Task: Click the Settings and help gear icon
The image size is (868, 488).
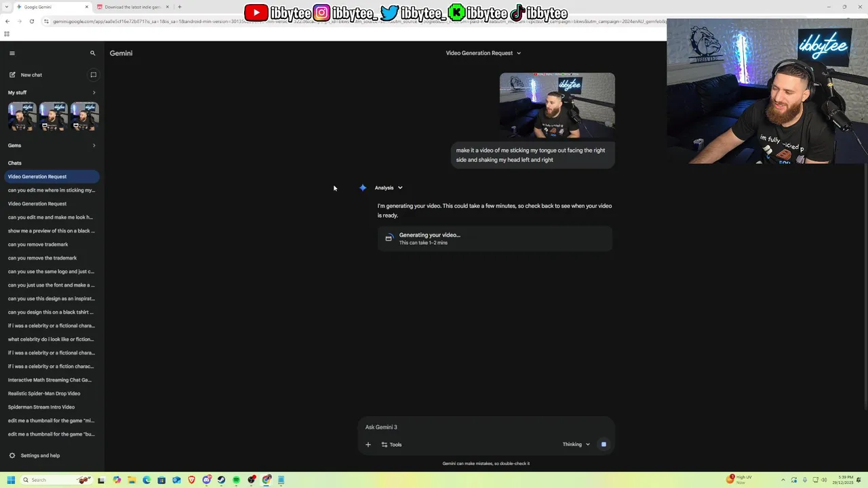Action: (x=12, y=455)
